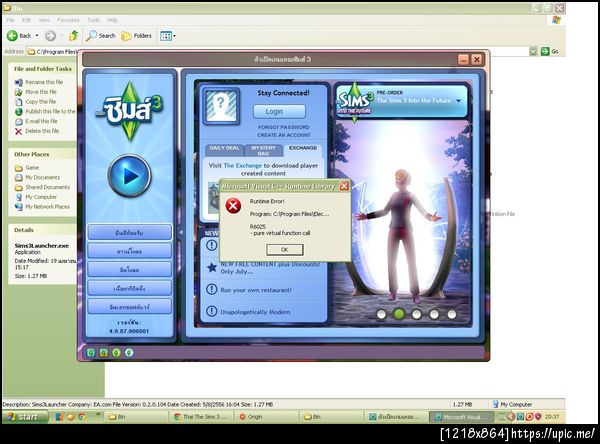This screenshot has height=444, width=600.
Task: Open Unapologetically Modern news link
Action: pos(255,312)
